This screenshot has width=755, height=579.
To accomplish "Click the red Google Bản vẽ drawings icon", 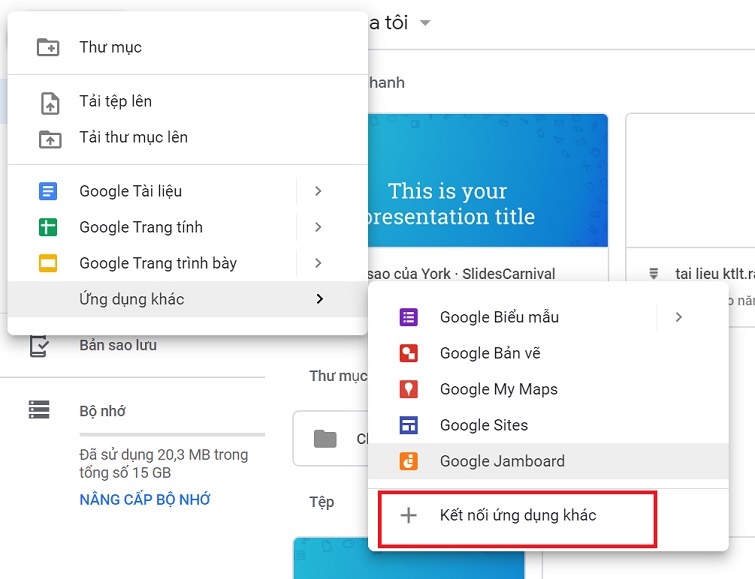I will tap(408, 353).
